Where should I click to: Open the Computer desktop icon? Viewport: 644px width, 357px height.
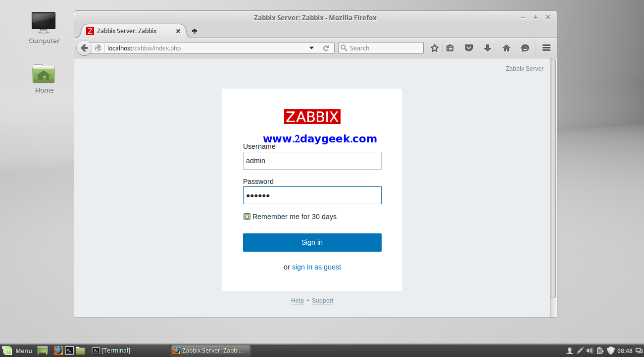[44, 28]
